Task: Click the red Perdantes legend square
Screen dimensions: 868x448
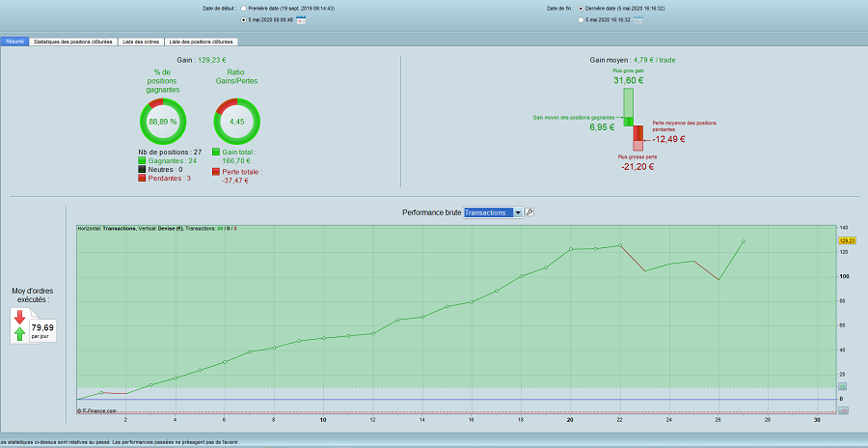Action: (143, 178)
